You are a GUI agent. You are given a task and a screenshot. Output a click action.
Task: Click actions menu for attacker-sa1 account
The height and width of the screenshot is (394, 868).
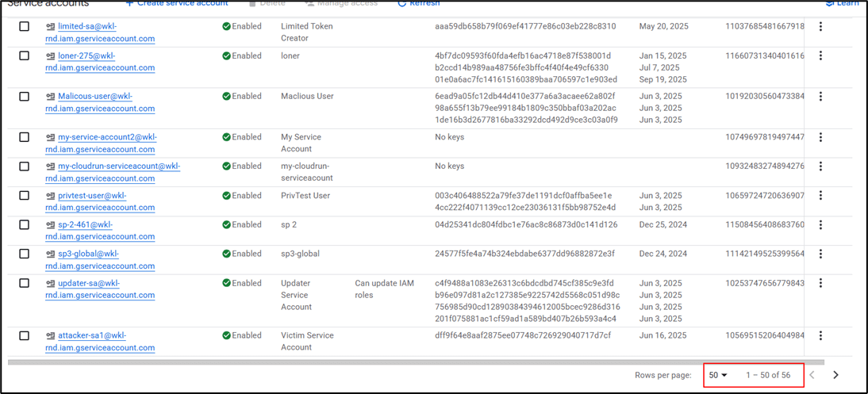pyautogui.click(x=820, y=335)
